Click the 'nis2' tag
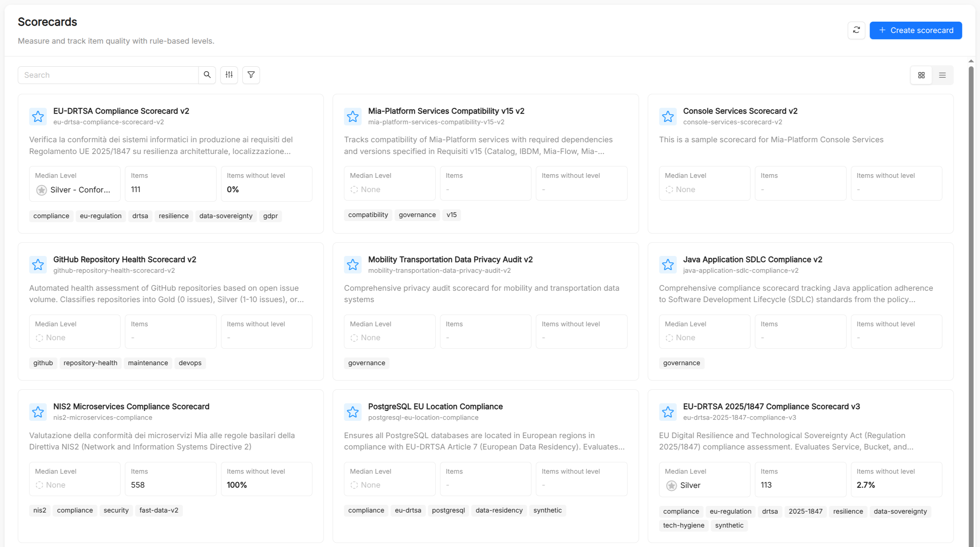 [40, 510]
